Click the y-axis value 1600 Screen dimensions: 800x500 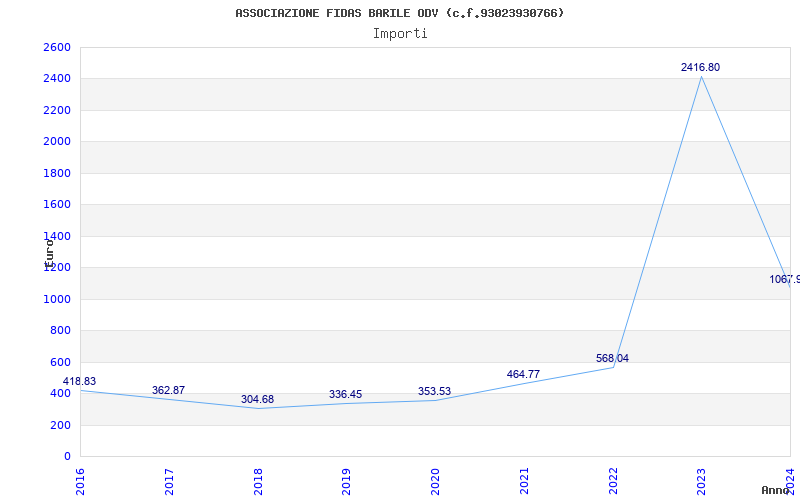57,205
